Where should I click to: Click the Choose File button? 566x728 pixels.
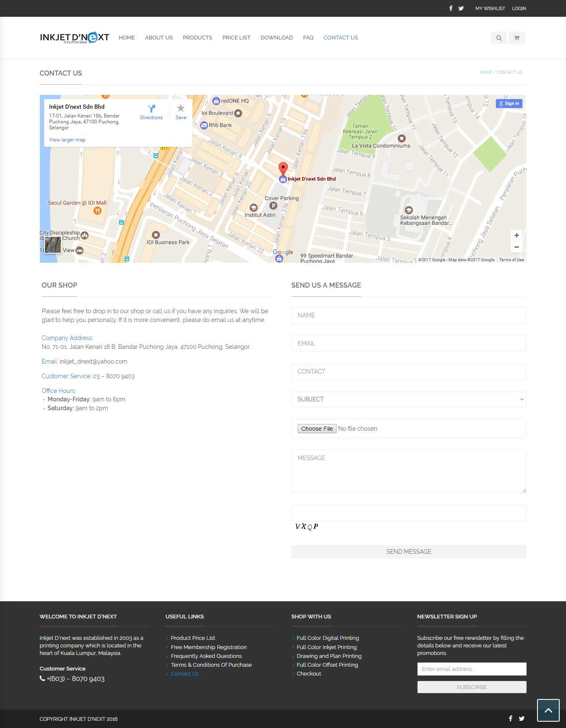click(x=317, y=429)
